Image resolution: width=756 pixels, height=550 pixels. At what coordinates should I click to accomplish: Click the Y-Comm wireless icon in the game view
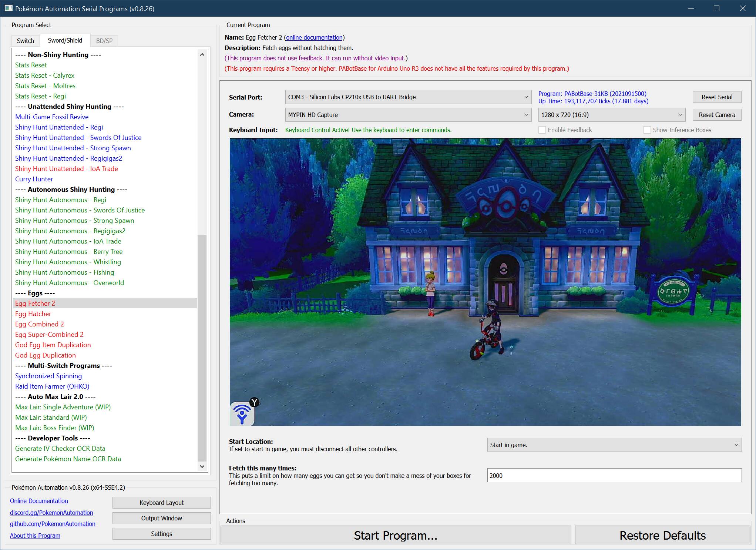[242, 414]
